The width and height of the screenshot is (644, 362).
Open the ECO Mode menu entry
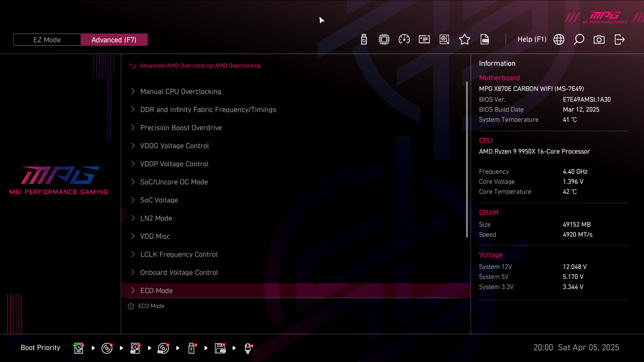pos(156,291)
